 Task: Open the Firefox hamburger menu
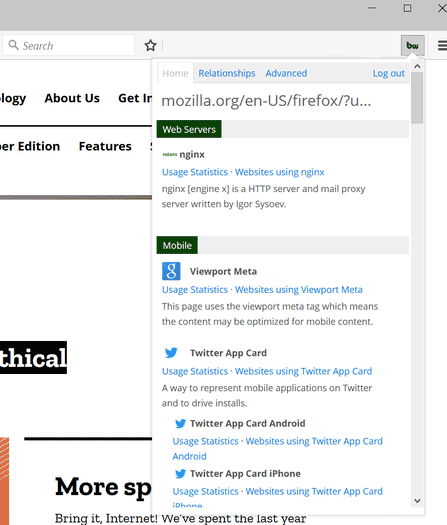(x=442, y=46)
